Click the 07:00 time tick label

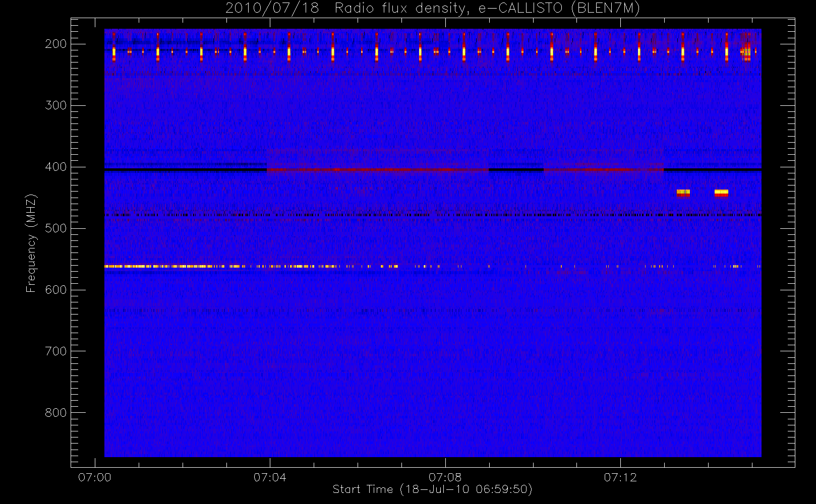[x=95, y=477]
